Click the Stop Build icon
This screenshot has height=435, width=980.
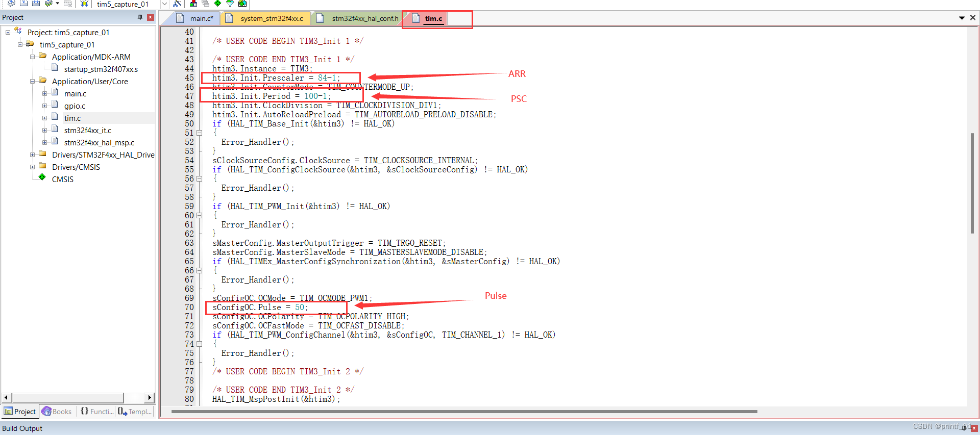(67, 3)
